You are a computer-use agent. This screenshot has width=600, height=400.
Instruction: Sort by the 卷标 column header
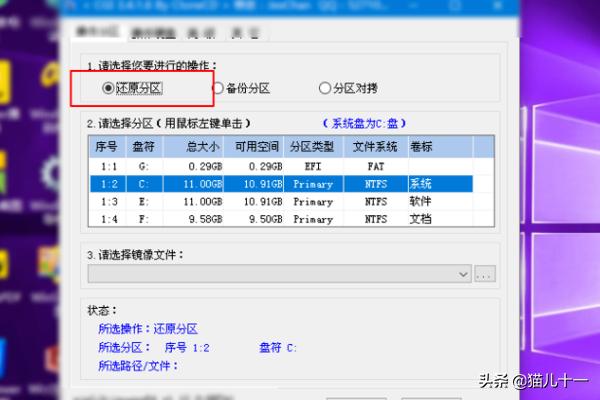point(421,147)
